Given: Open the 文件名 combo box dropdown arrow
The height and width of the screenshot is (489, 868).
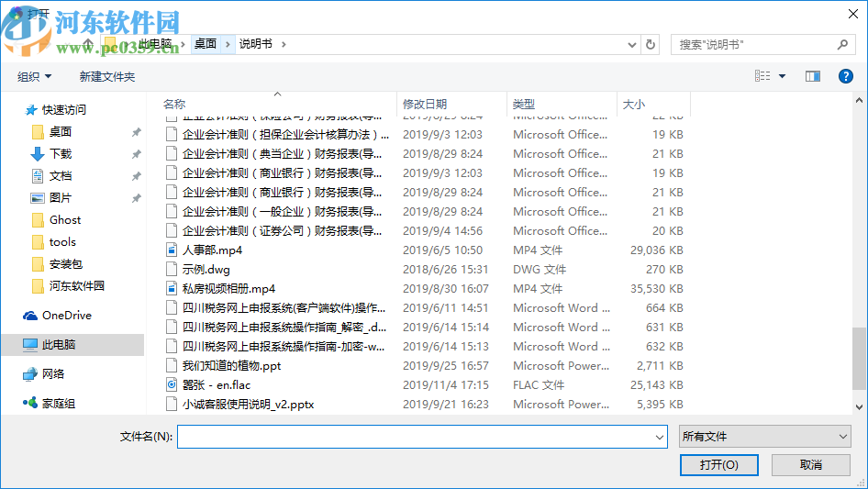Looking at the screenshot, I should (x=660, y=437).
